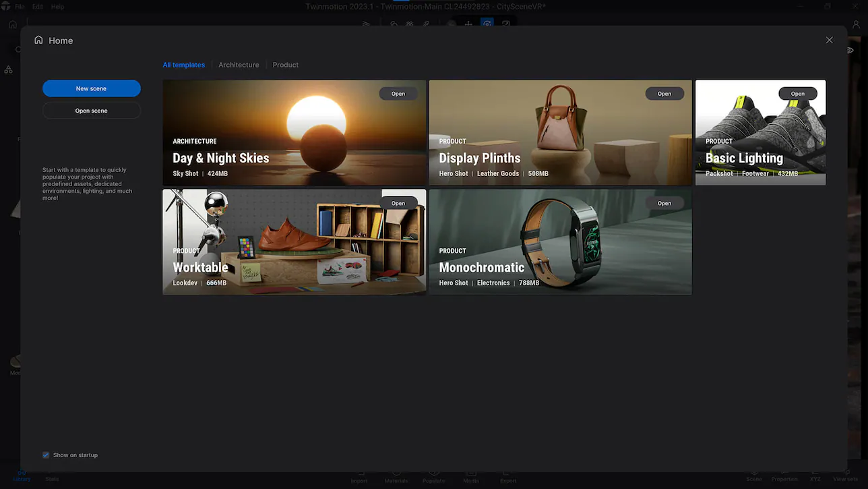Open the Day & Night Skies template
Screen dimensions: 868x489
coord(398,94)
